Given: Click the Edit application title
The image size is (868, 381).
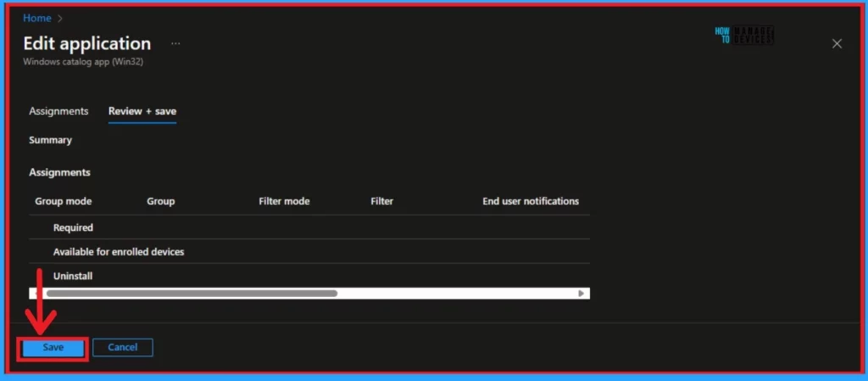Looking at the screenshot, I should click(x=87, y=44).
